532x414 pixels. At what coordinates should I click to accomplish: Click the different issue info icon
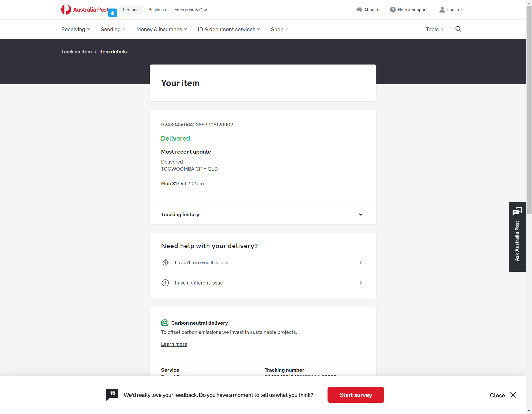[x=165, y=283]
